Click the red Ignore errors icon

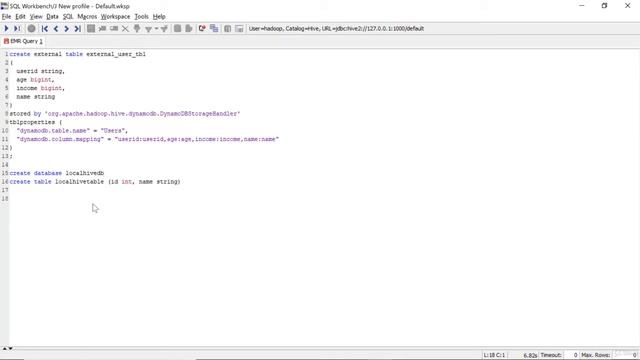click(202, 29)
